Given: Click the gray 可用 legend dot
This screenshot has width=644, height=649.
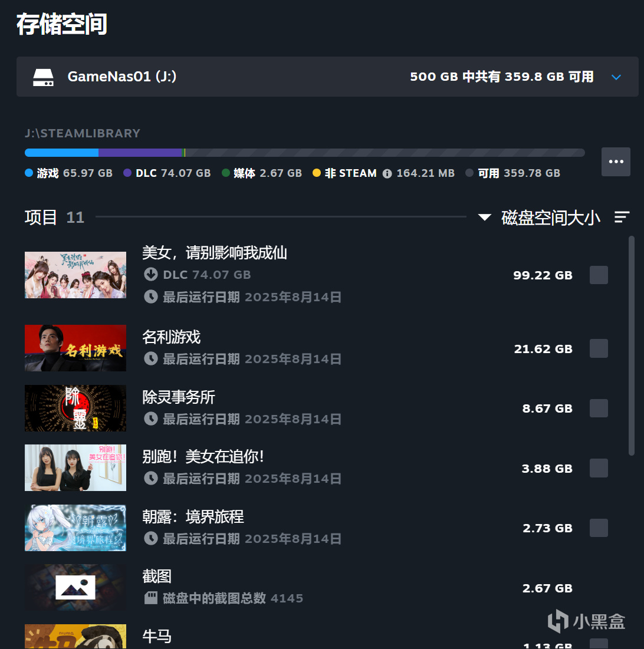Looking at the screenshot, I should click(469, 173).
